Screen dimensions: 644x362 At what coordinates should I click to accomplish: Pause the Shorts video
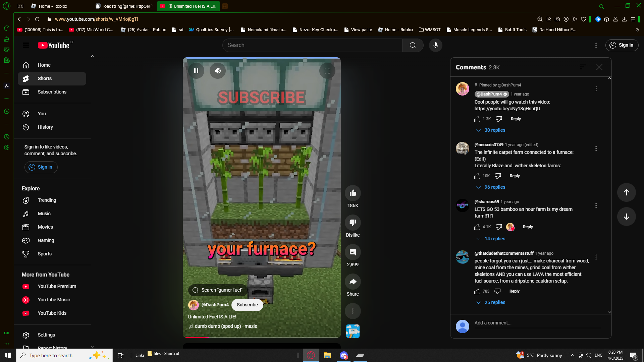pos(196,71)
